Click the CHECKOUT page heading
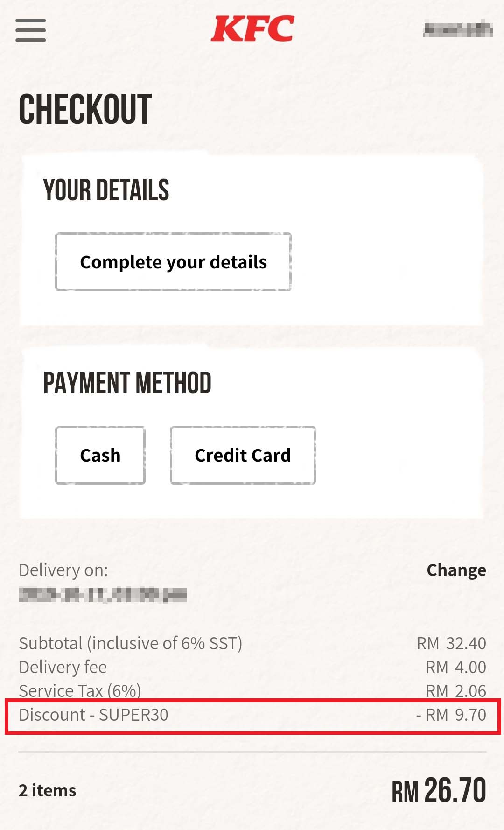The image size is (504, 830). click(85, 109)
